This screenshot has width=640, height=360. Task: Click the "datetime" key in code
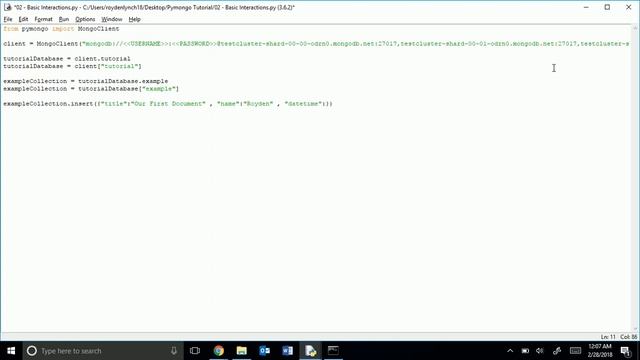(303, 104)
